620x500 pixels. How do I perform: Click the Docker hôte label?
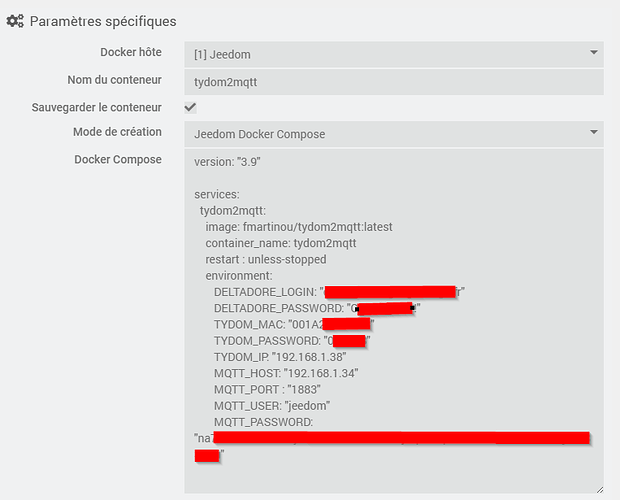point(131,52)
